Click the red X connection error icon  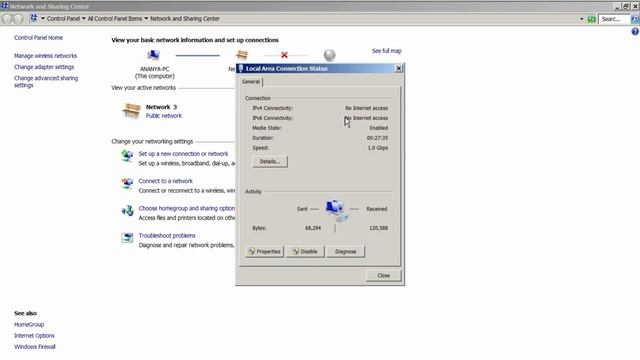(284, 55)
